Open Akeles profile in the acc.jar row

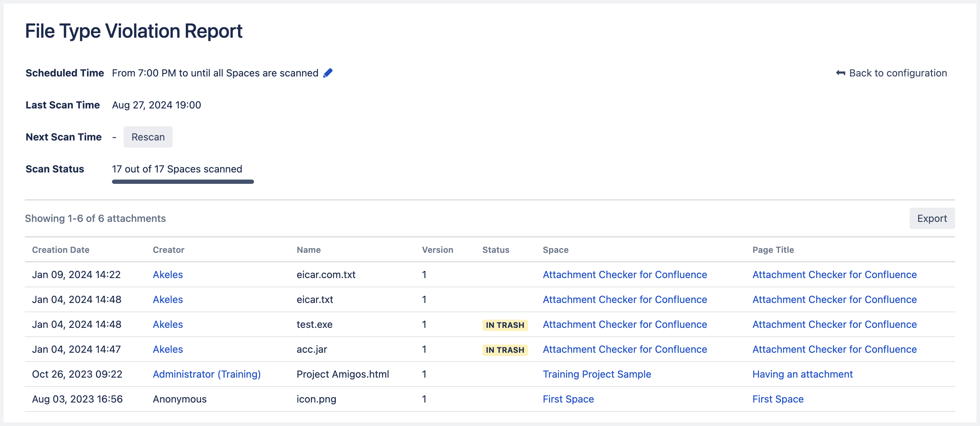(x=168, y=349)
